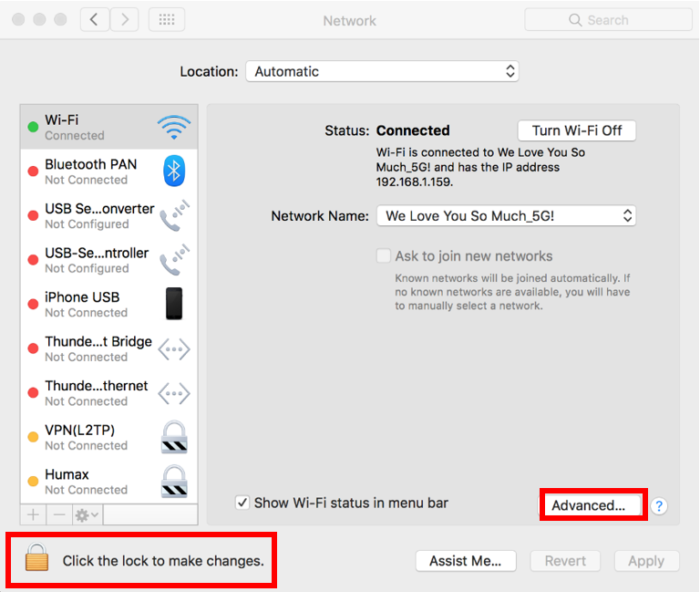
Task: Select the Humax service
Action: click(x=109, y=482)
